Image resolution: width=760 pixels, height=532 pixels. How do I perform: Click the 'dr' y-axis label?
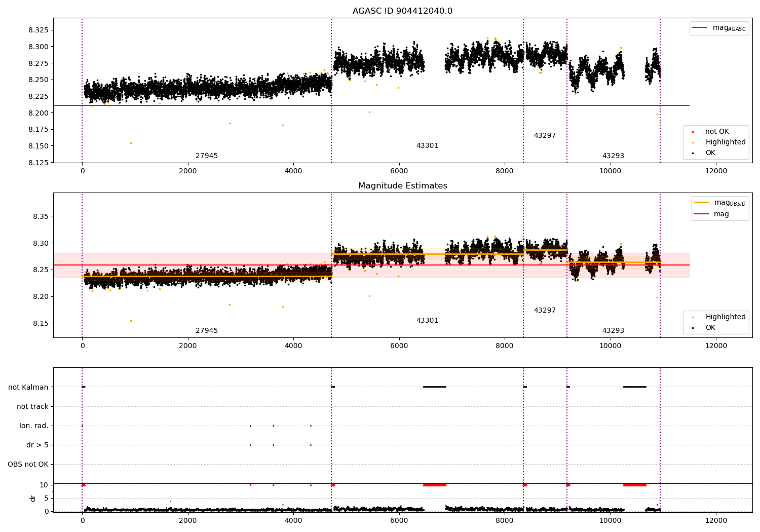coord(33,499)
